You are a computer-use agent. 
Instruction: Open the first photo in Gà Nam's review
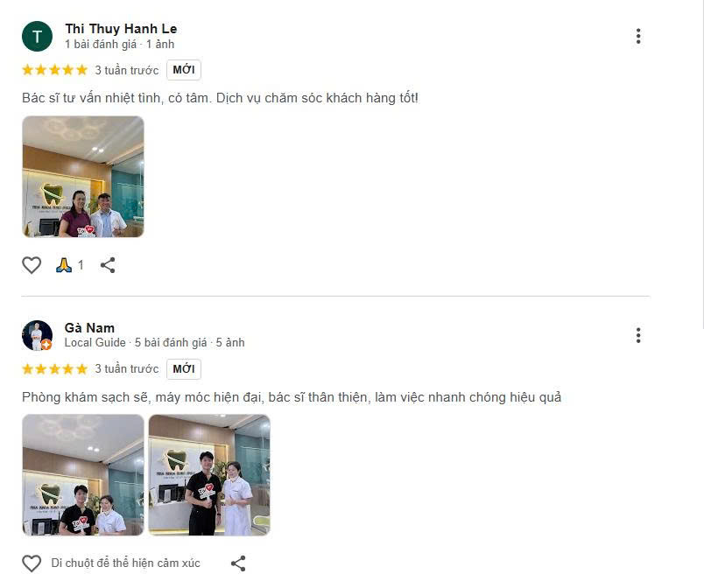83,475
